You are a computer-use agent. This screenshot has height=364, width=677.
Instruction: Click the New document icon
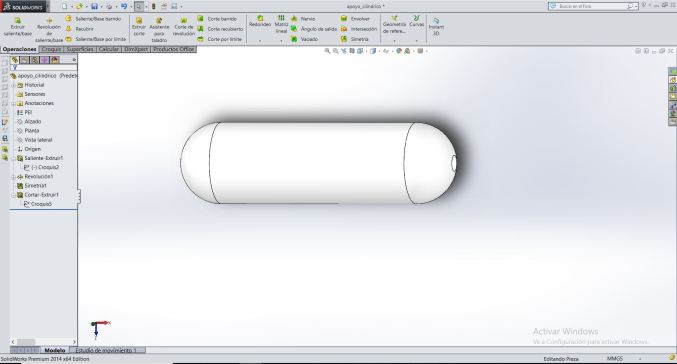(65, 6)
